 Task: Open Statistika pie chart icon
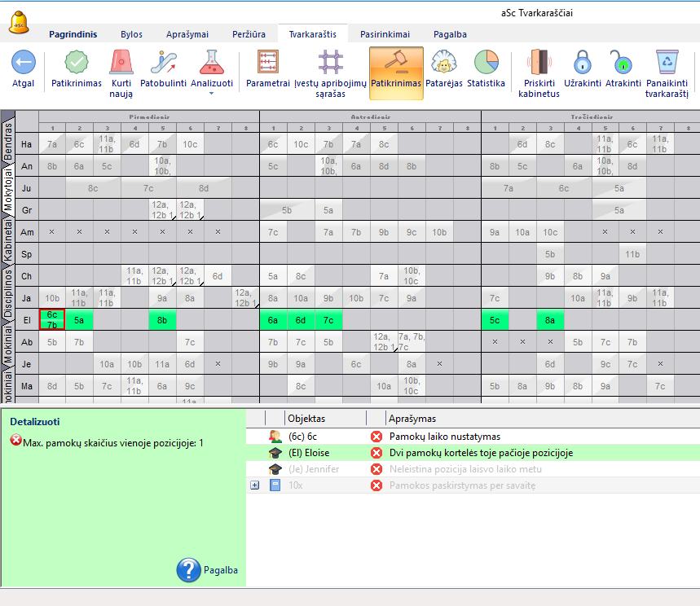(x=486, y=63)
